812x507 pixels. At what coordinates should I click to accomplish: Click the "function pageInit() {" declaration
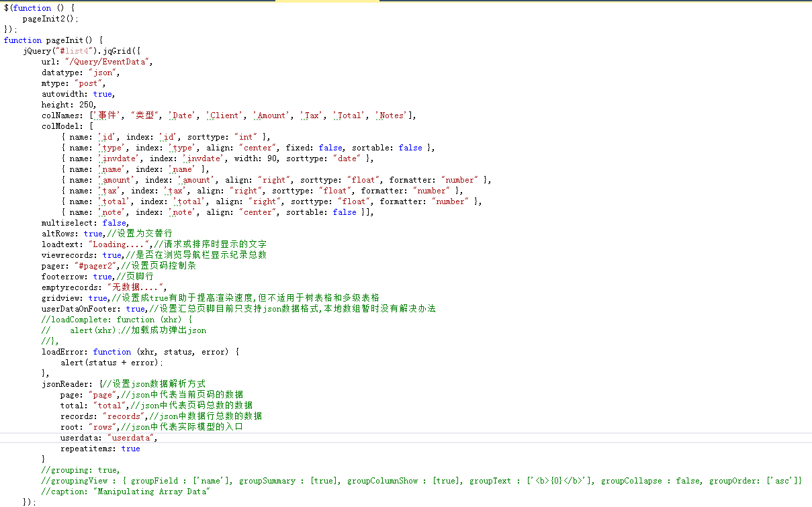click(53, 40)
